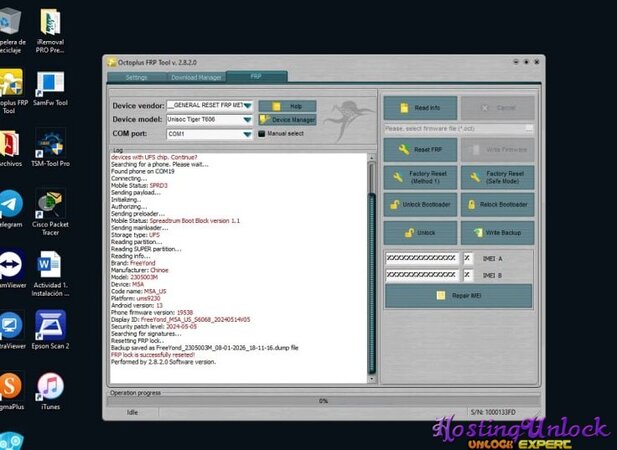Click the Operation progress bar
The image size is (617, 450).
323,401
